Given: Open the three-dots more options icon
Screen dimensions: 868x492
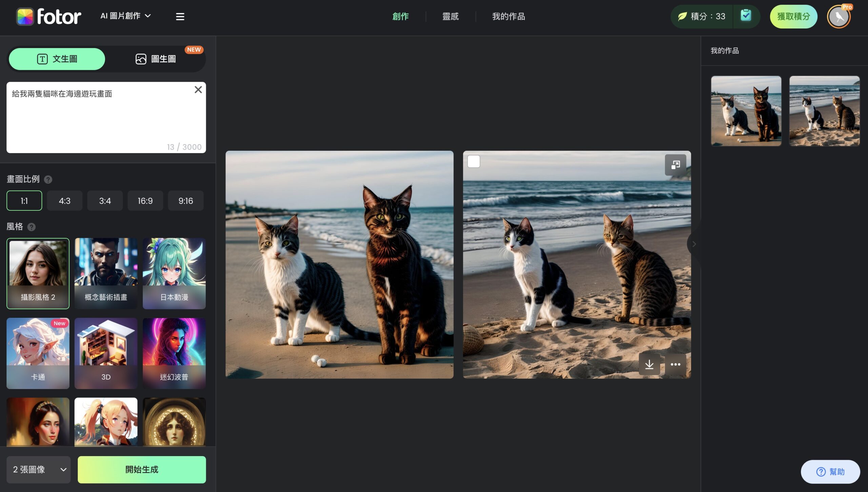Looking at the screenshot, I should [675, 364].
